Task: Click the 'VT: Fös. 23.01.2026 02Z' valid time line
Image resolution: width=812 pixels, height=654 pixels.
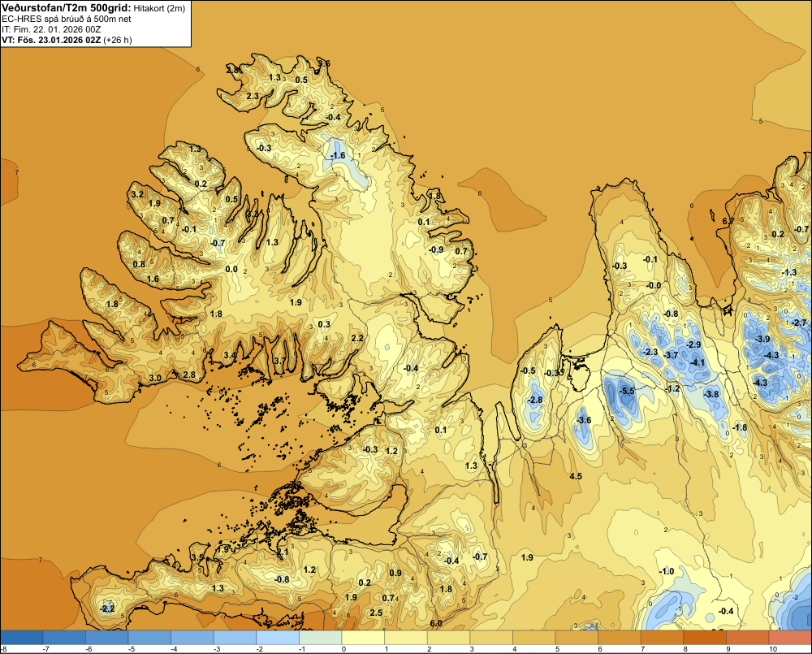Action: (x=51, y=40)
